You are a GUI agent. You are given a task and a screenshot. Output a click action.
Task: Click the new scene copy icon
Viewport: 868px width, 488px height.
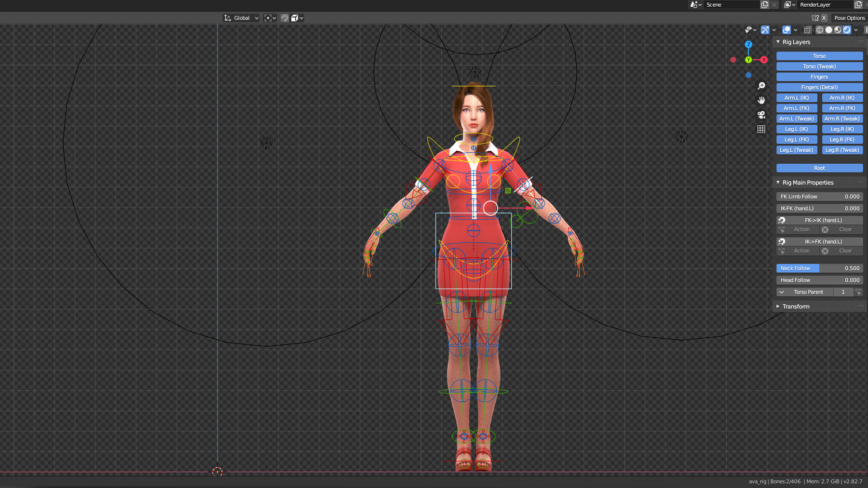point(764,4)
